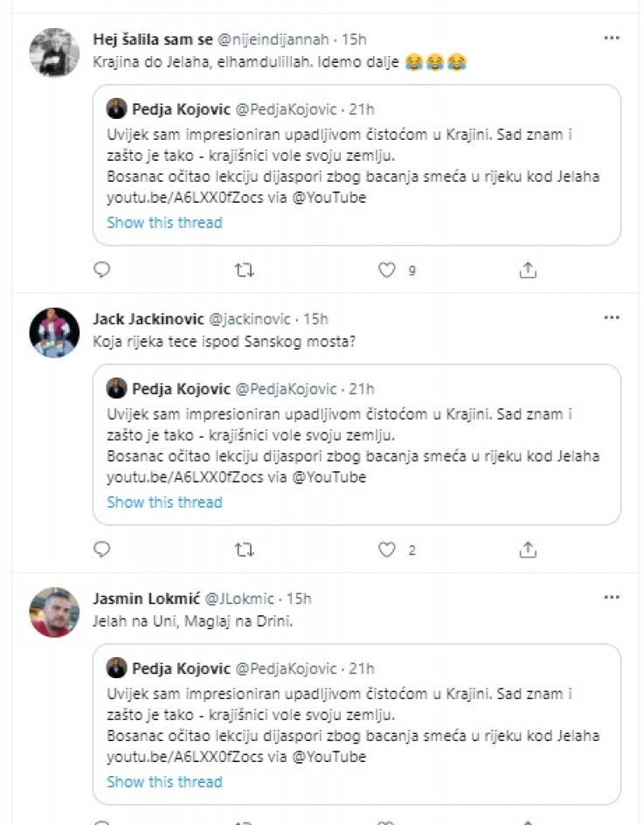Reply to Jack Jackinovic's tweet
Viewport: 644px width, 825px height.
point(102,550)
